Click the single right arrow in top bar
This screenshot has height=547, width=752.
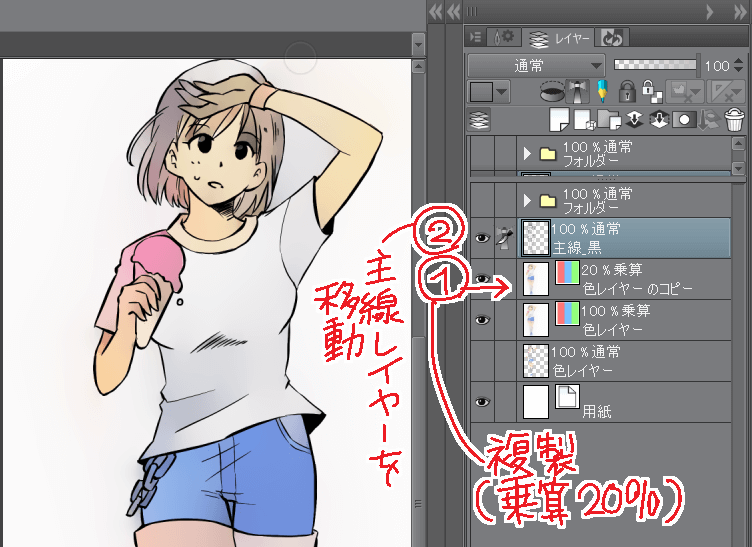(710, 12)
